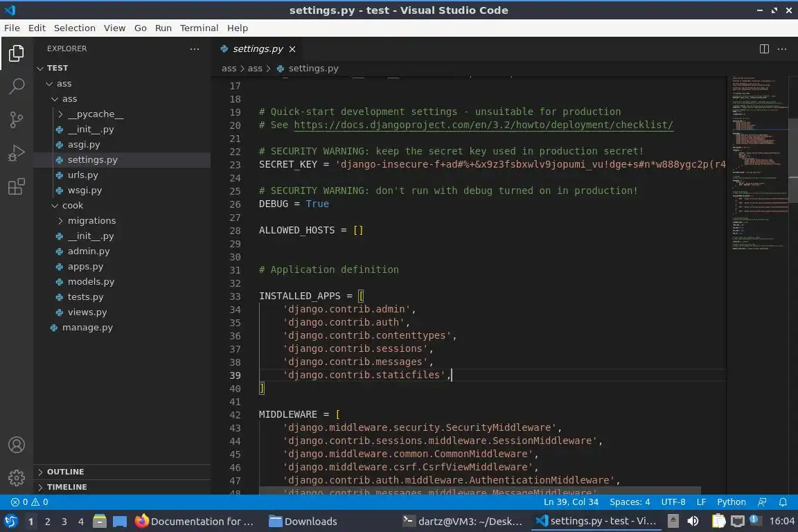
Task: Click the update notifier tray icon
Action: tap(755, 520)
